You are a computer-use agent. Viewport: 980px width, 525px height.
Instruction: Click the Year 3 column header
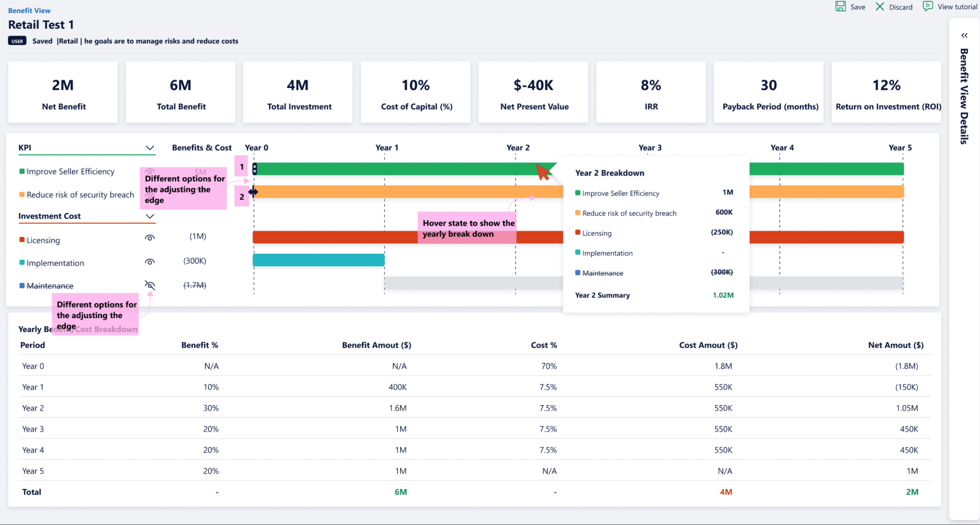click(649, 148)
